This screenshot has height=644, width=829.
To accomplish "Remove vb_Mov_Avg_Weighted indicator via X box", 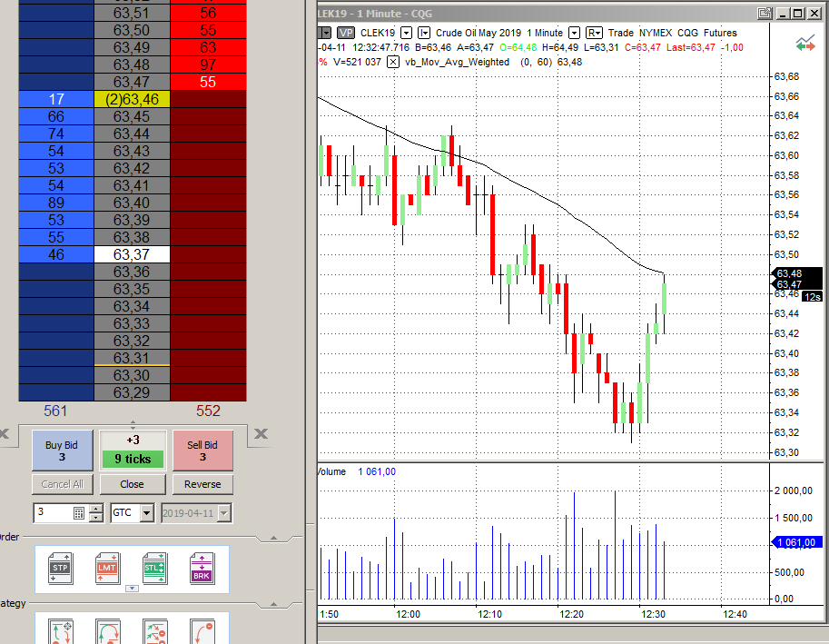I will click(393, 62).
